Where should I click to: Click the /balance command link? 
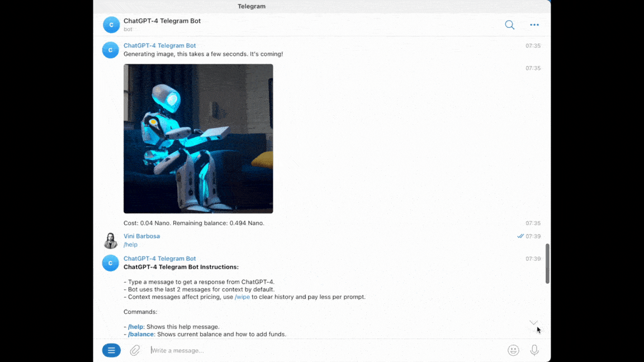click(x=140, y=334)
